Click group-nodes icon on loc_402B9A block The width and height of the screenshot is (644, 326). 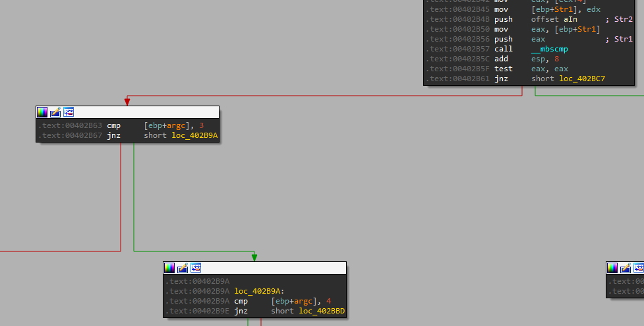[x=196, y=268]
